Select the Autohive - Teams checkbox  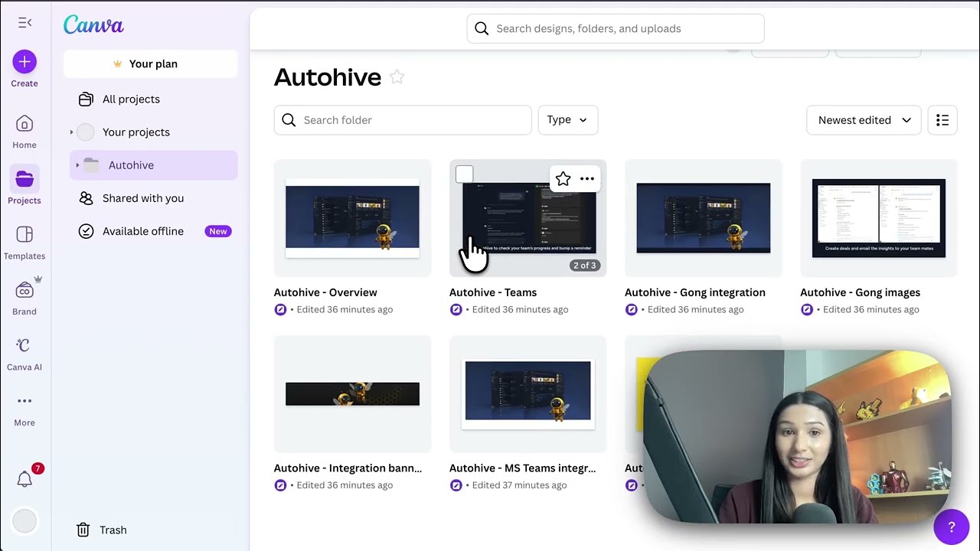[464, 174]
